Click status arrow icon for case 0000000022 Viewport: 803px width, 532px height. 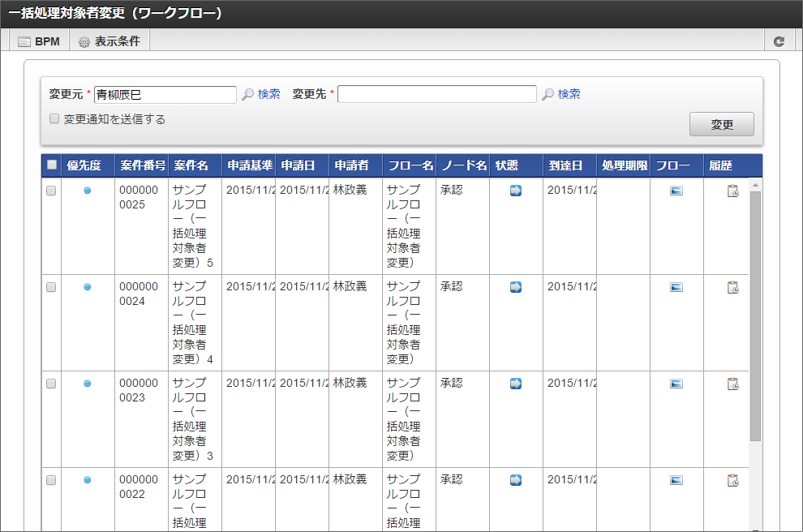516,480
